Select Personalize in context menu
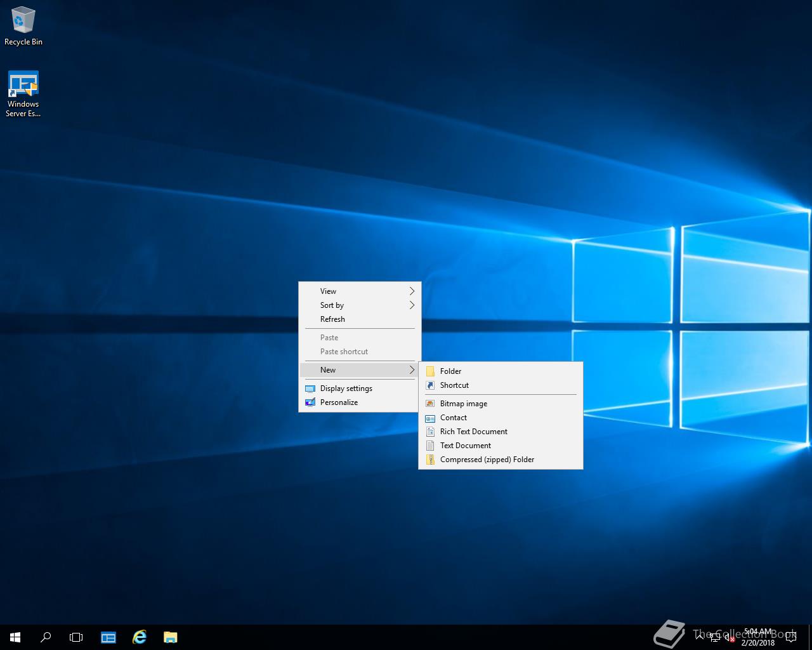812x650 pixels. pos(339,402)
